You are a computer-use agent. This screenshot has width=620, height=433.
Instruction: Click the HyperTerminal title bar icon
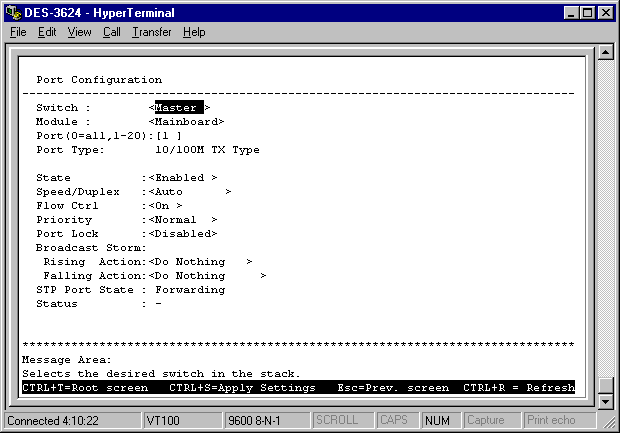click(12, 12)
